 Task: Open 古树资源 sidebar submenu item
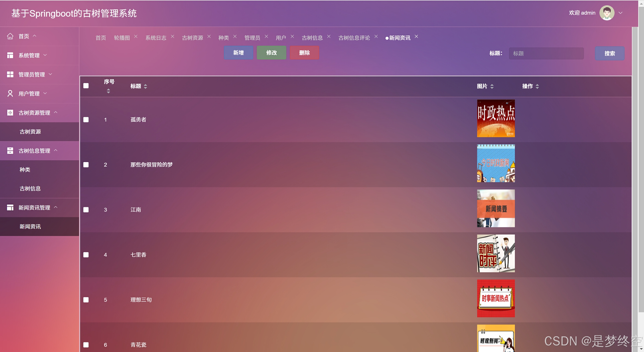pos(40,132)
